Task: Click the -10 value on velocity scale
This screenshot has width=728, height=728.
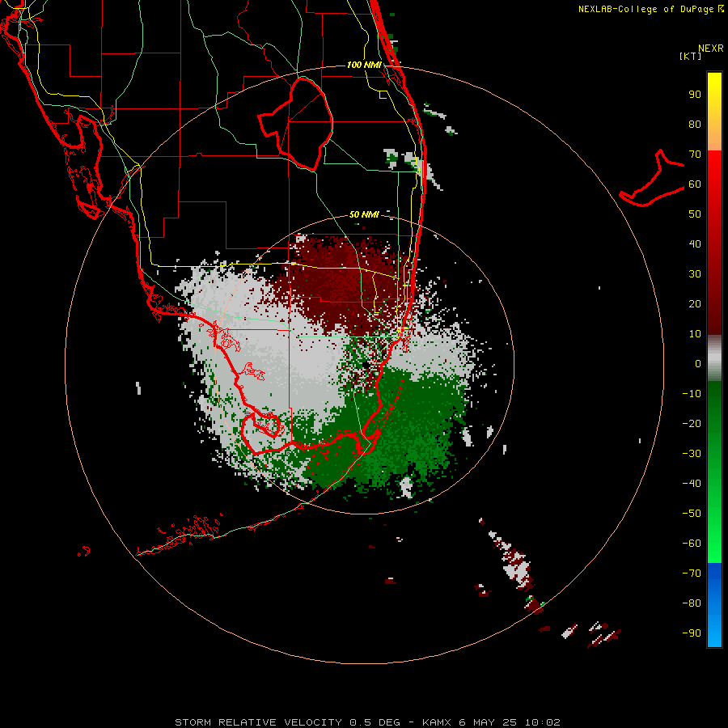Action: [692, 394]
